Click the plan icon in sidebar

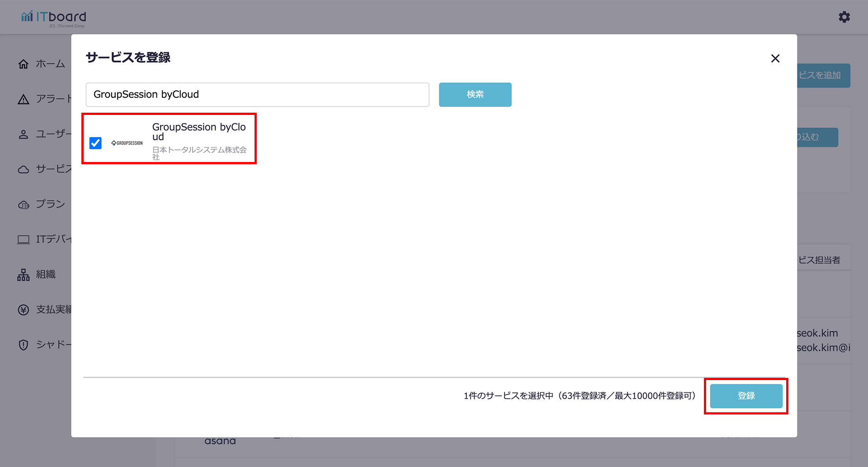(x=24, y=205)
